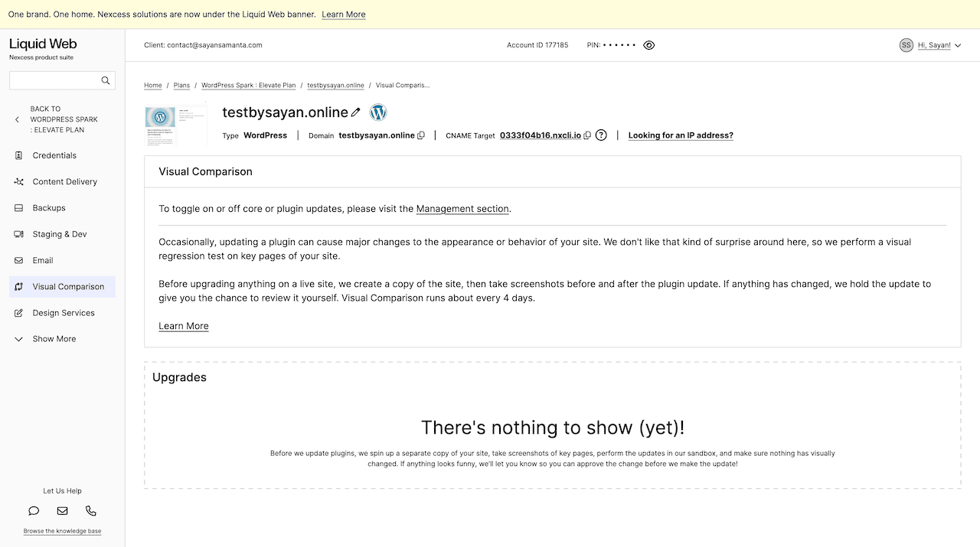Click the CNAME target help question mark
Screen dimensions: 980x547
[x=601, y=135]
